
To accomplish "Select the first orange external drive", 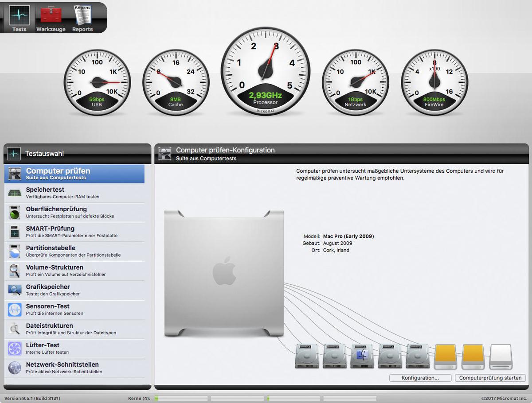I will (x=446, y=357).
